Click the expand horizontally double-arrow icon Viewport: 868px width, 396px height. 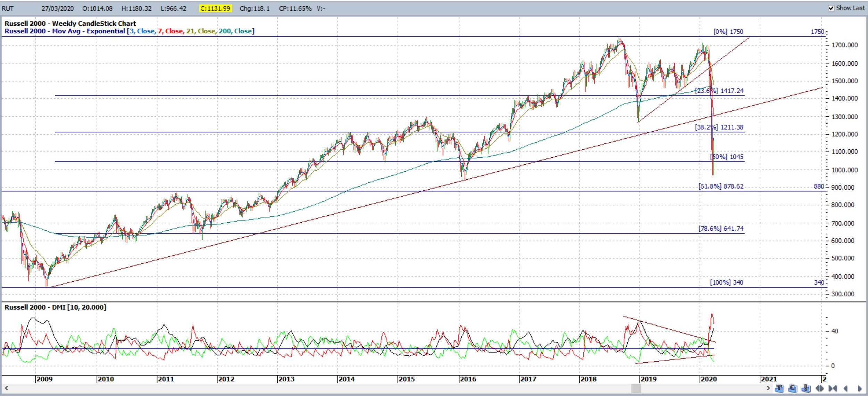[819, 388]
